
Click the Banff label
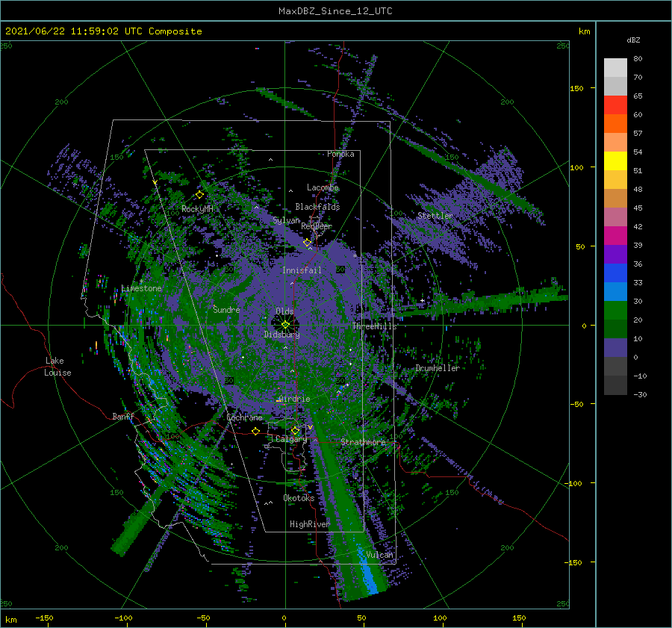[123, 416]
